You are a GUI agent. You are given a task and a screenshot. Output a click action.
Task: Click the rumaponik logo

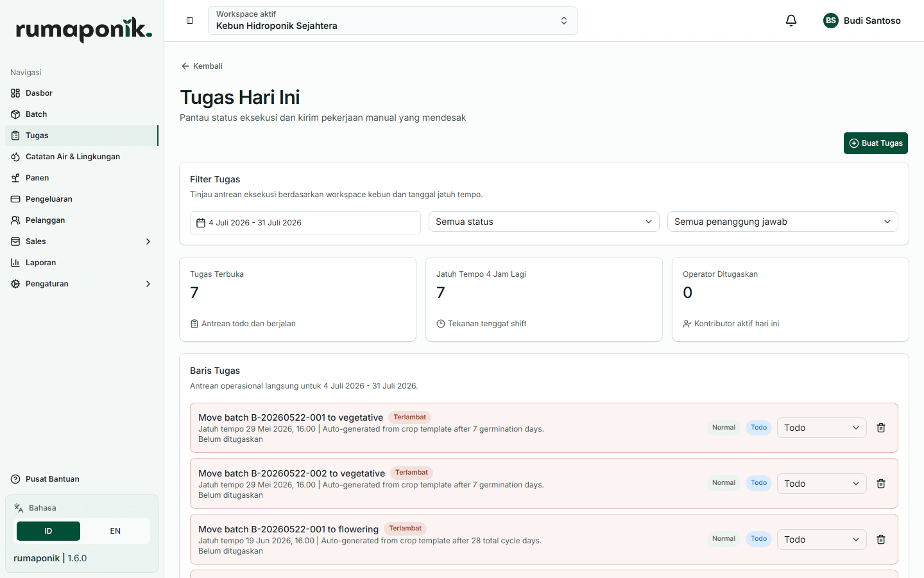[83, 30]
